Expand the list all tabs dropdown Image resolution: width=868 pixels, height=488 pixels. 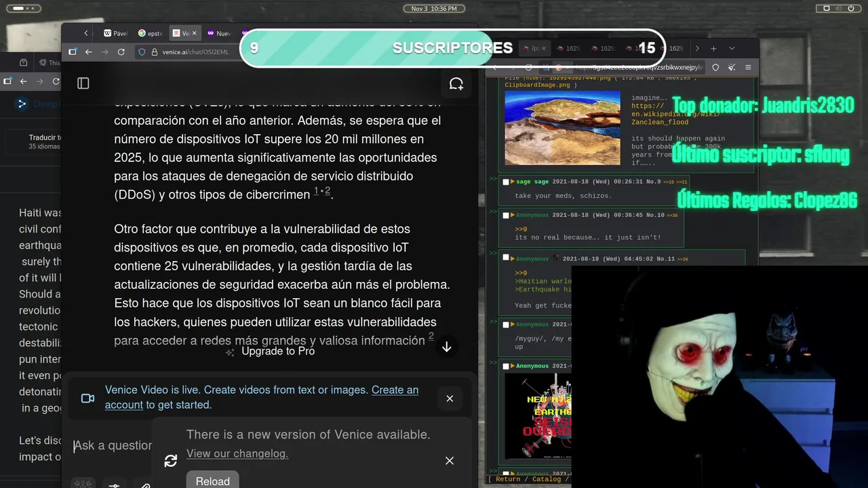732,48
